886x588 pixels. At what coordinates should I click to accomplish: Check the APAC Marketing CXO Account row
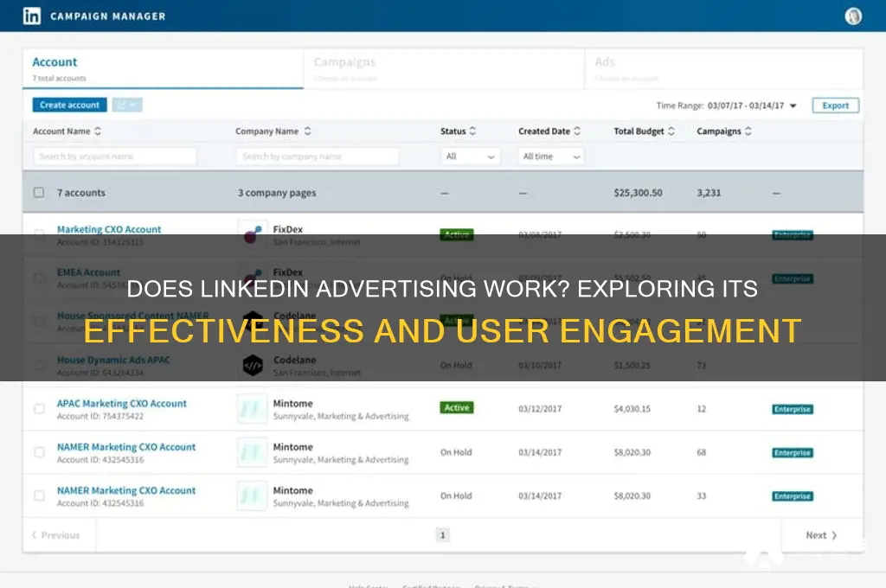(x=39, y=408)
